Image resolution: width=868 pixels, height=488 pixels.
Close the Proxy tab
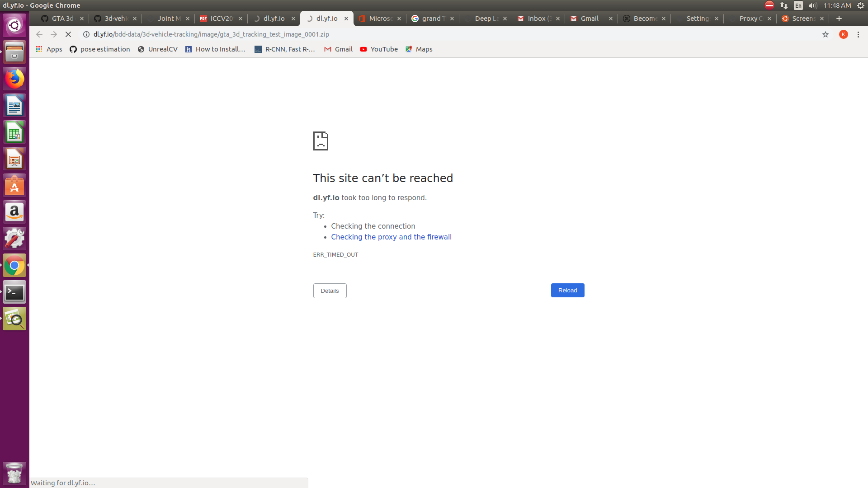[x=769, y=19]
